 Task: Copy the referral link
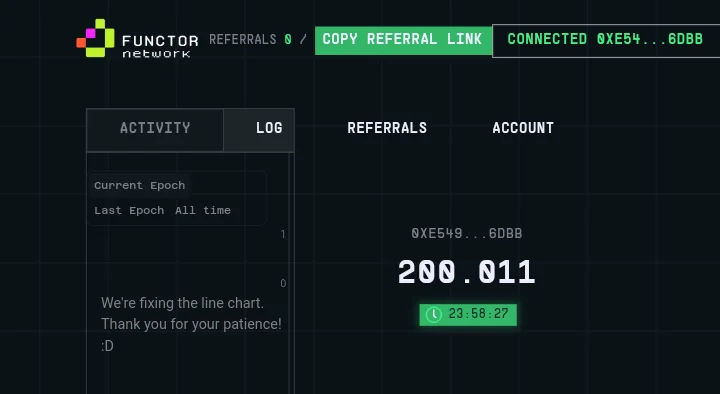403,40
